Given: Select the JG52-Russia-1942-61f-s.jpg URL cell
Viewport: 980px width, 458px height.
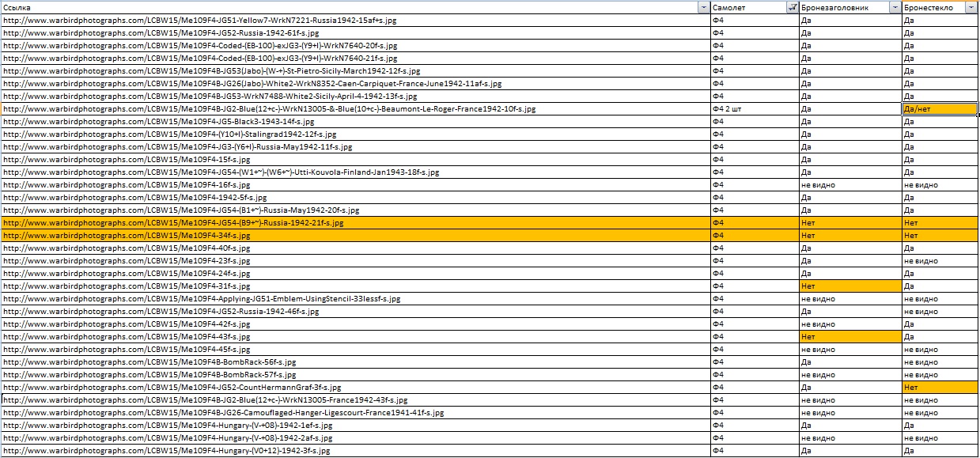Looking at the screenshot, I should click(x=355, y=32).
